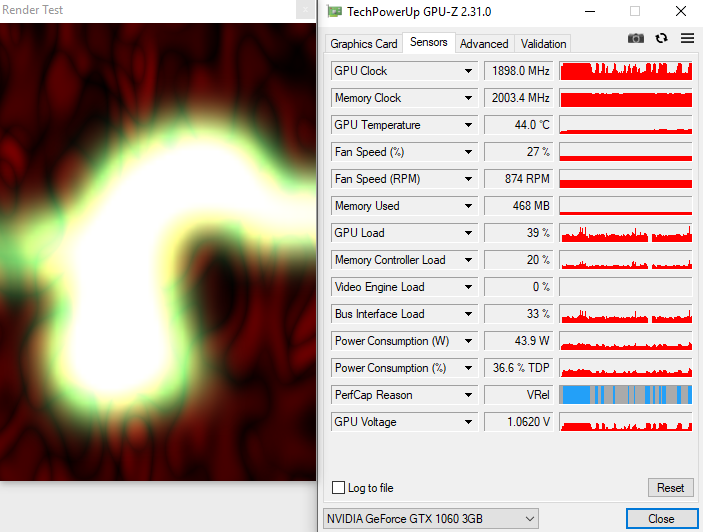Open the Memory Used sensor dropdown
The image size is (703, 532).
point(468,206)
